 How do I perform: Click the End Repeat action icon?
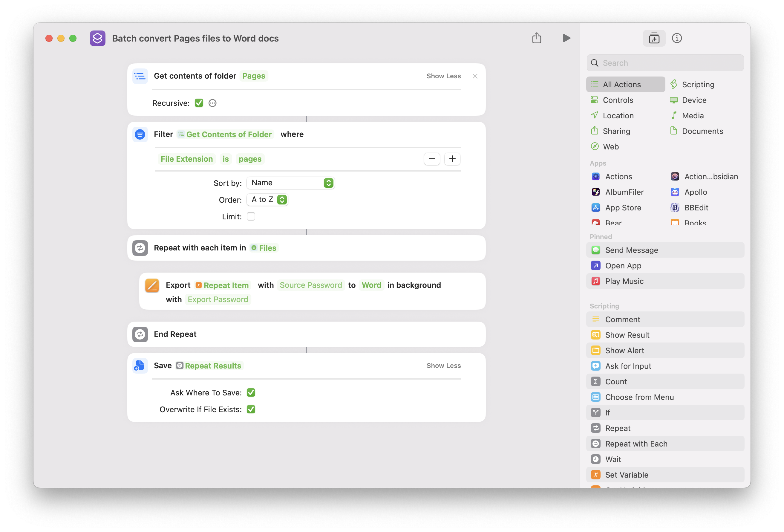(x=140, y=334)
